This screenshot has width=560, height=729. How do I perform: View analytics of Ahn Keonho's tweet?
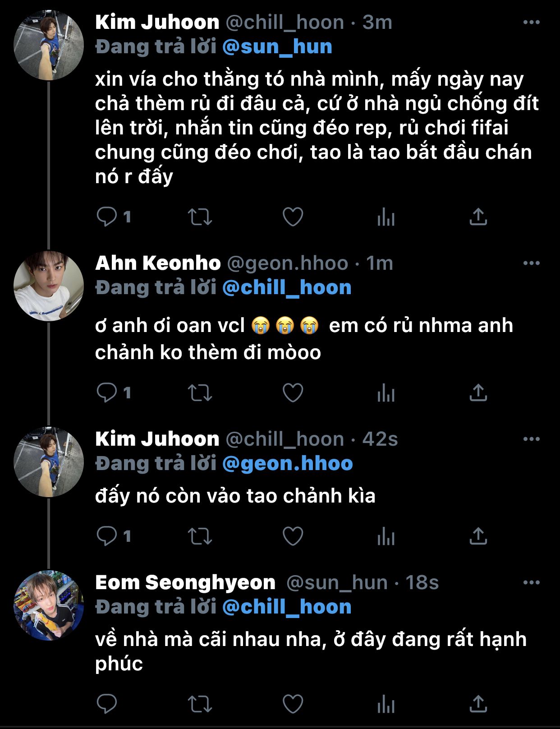pyautogui.click(x=386, y=393)
